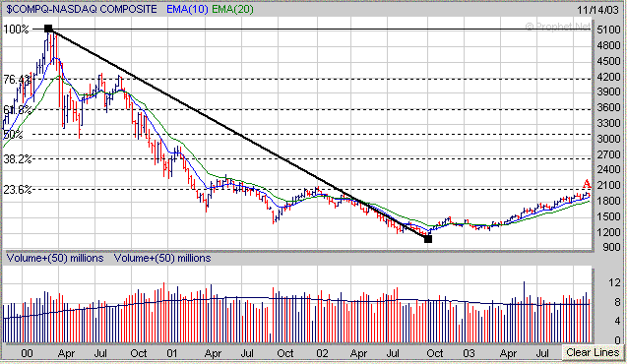Screen dimensions: 627x364
Task: Click the second Volume+(50) millions label
Action: point(162,258)
